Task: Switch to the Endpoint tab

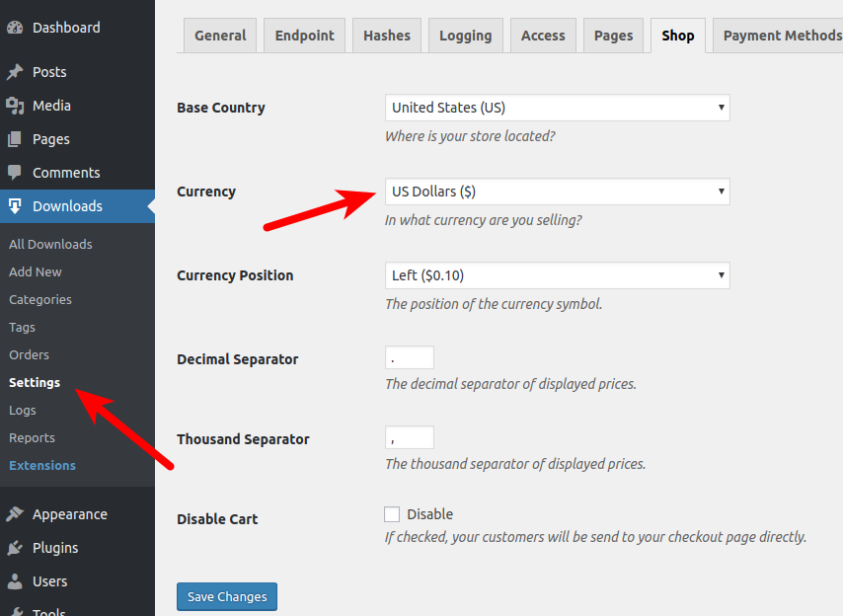Action: pos(304,36)
